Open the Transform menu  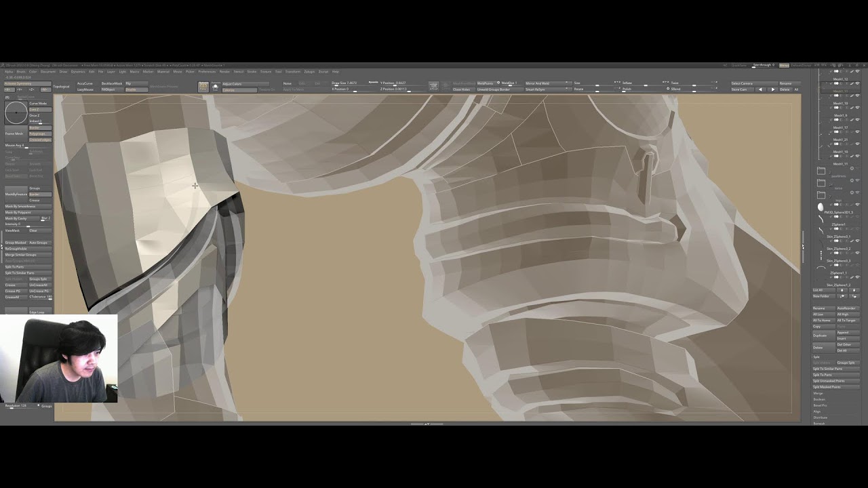[293, 72]
